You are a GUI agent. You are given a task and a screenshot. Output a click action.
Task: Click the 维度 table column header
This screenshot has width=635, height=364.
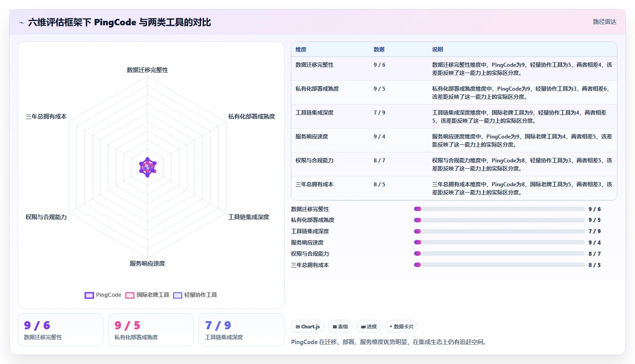[301, 50]
